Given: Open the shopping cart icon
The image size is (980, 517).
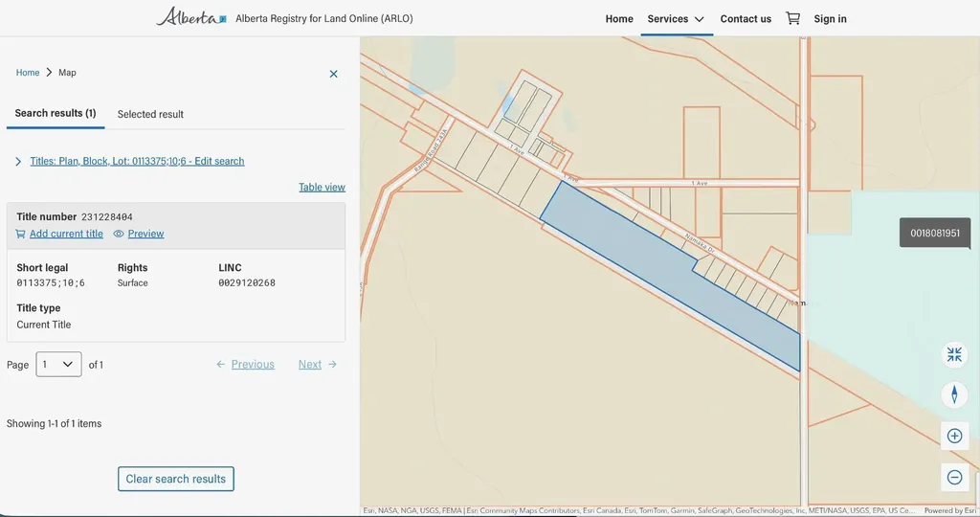Looking at the screenshot, I should (792, 19).
